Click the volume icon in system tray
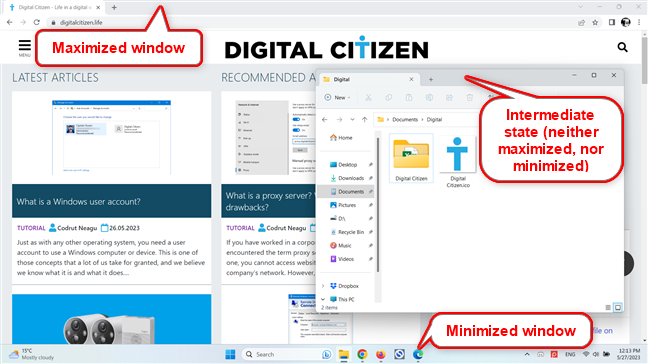 pyautogui.click(x=596, y=354)
